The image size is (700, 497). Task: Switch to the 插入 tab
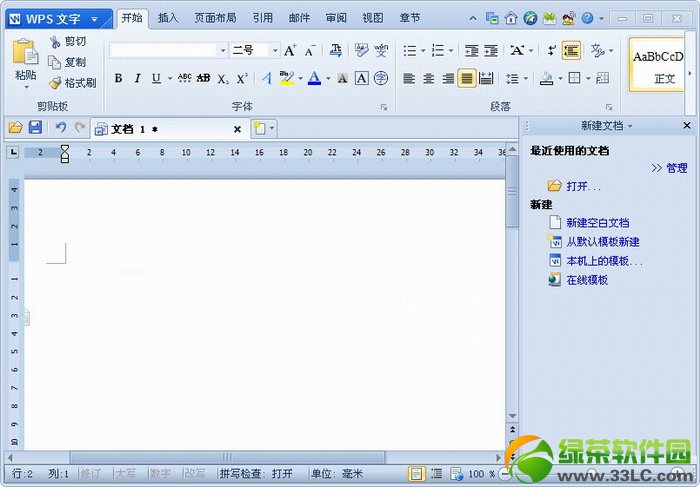(x=168, y=18)
